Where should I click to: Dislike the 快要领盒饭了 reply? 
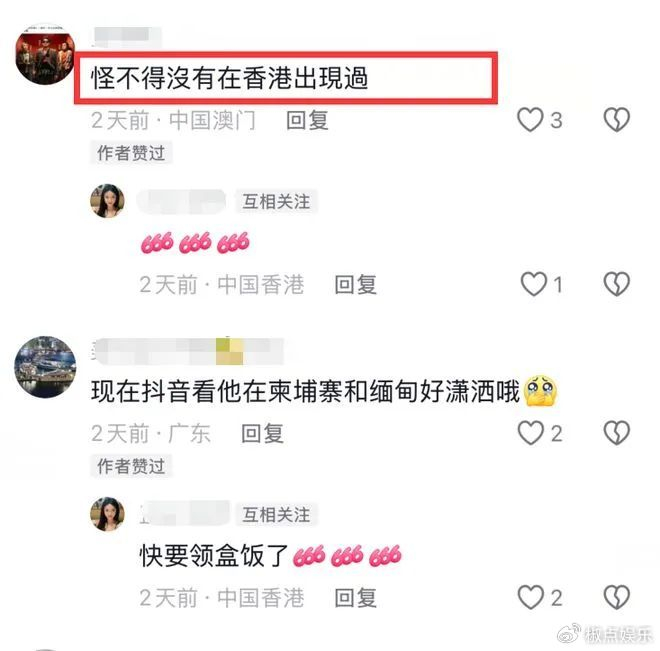617,597
